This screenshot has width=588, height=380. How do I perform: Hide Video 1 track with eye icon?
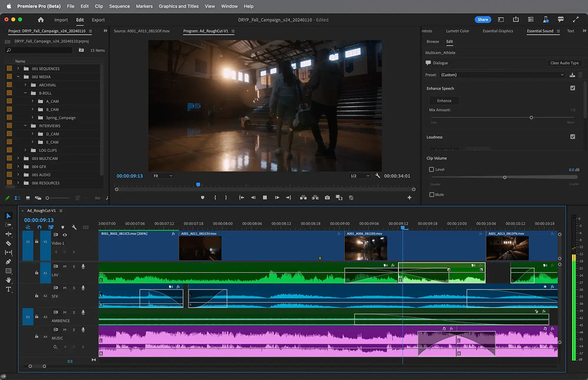tap(65, 235)
